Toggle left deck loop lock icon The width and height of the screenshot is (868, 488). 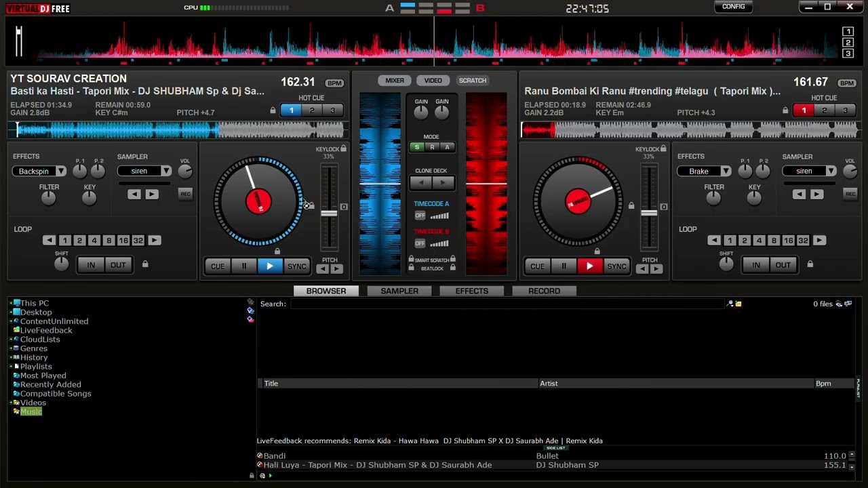click(x=144, y=264)
